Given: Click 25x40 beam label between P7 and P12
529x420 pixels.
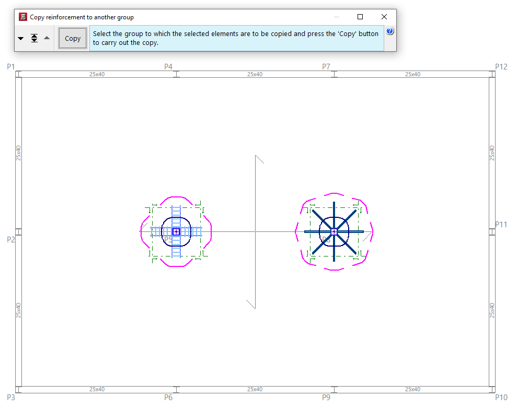Looking at the screenshot, I should [412, 74].
